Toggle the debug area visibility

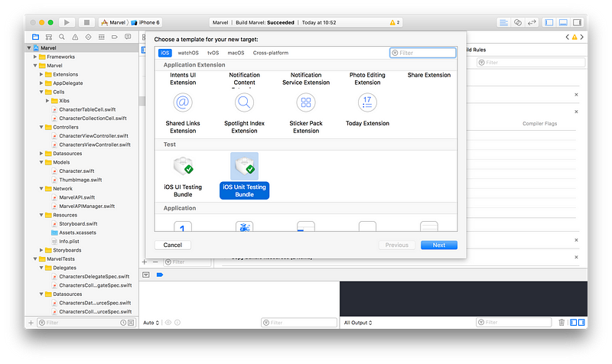tap(563, 23)
